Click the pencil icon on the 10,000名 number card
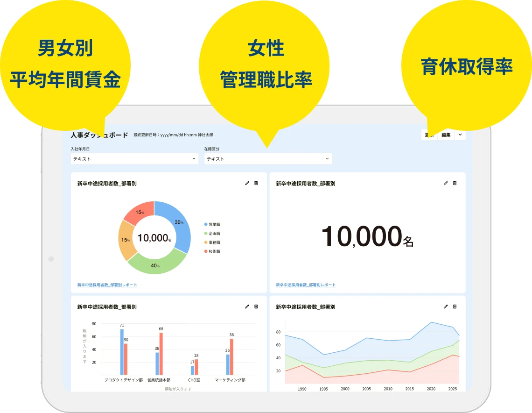 click(x=446, y=184)
